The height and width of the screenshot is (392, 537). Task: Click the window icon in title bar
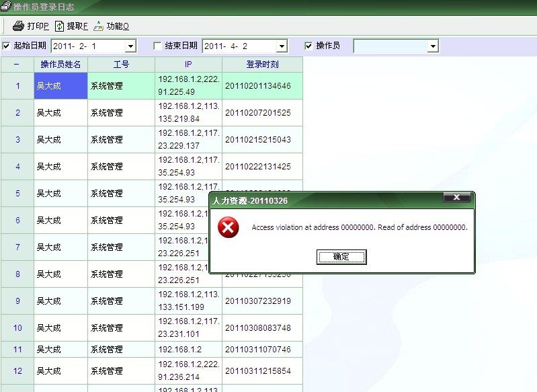pyautogui.click(x=5, y=7)
